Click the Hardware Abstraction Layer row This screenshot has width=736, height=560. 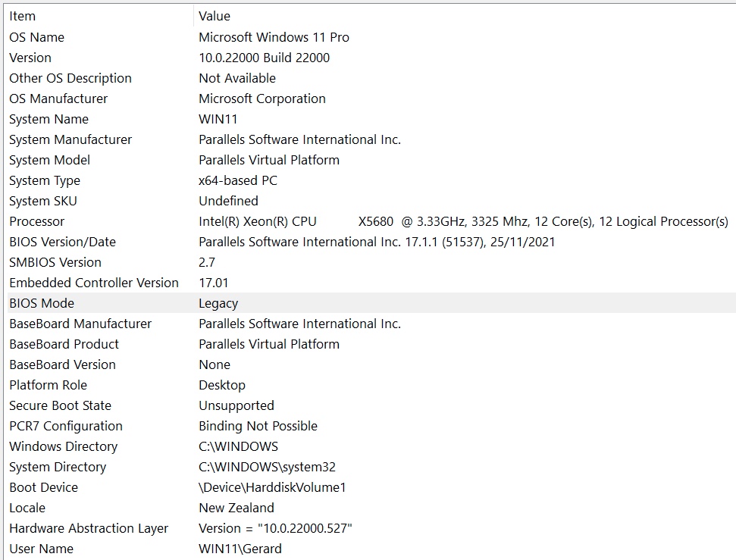(x=89, y=528)
